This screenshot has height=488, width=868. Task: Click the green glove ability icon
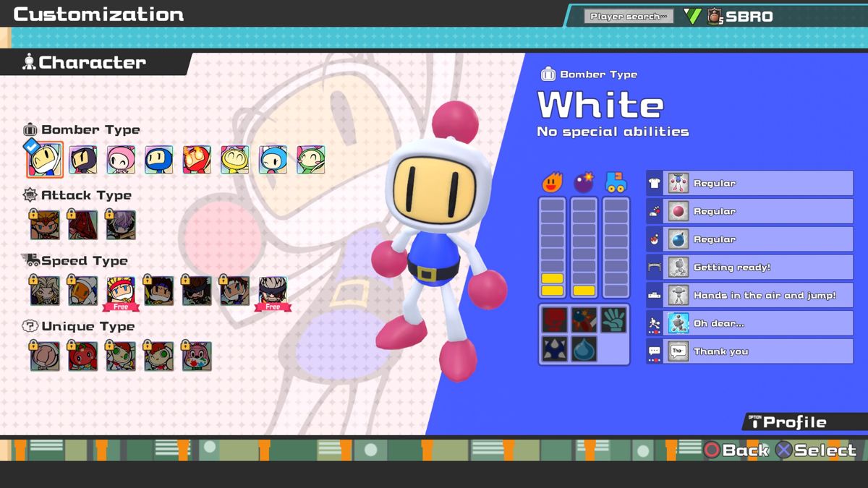coord(614,320)
